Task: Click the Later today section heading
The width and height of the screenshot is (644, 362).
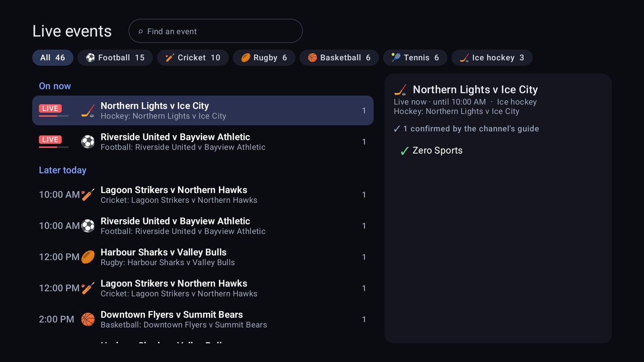Action: [x=62, y=170]
